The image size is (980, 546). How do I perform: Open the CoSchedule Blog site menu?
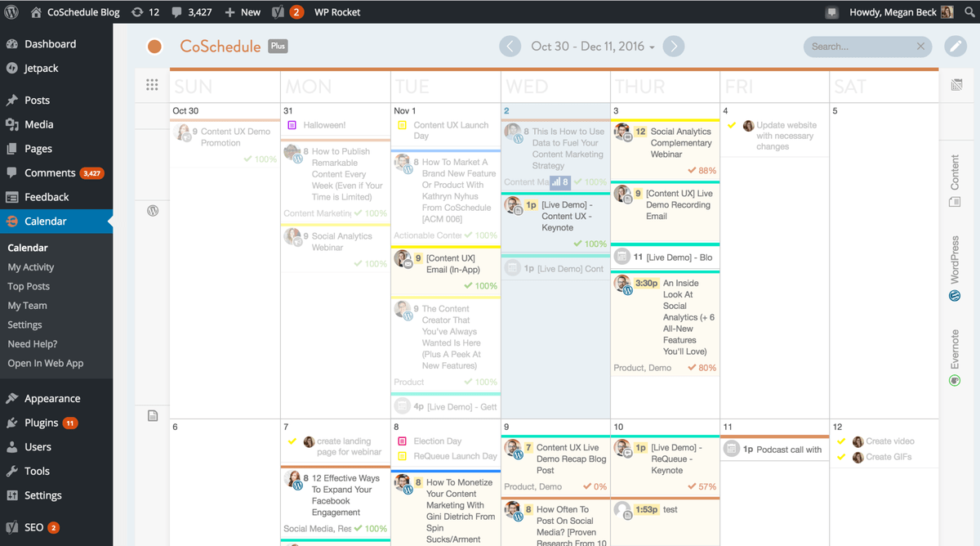(x=74, y=12)
